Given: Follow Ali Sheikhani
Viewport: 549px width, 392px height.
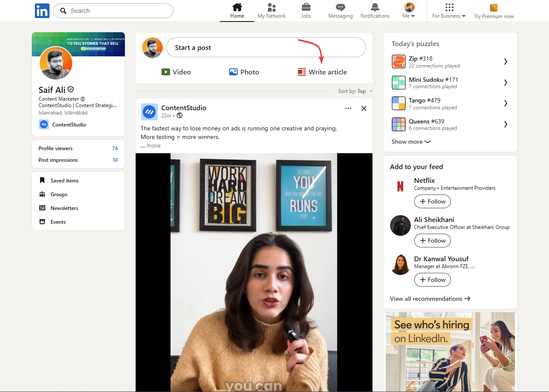Looking at the screenshot, I should pos(432,241).
